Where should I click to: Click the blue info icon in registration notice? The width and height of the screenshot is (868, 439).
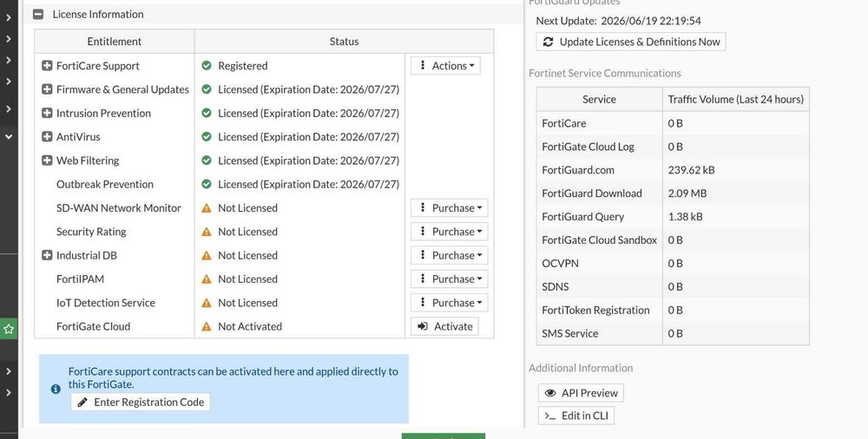point(56,390)
